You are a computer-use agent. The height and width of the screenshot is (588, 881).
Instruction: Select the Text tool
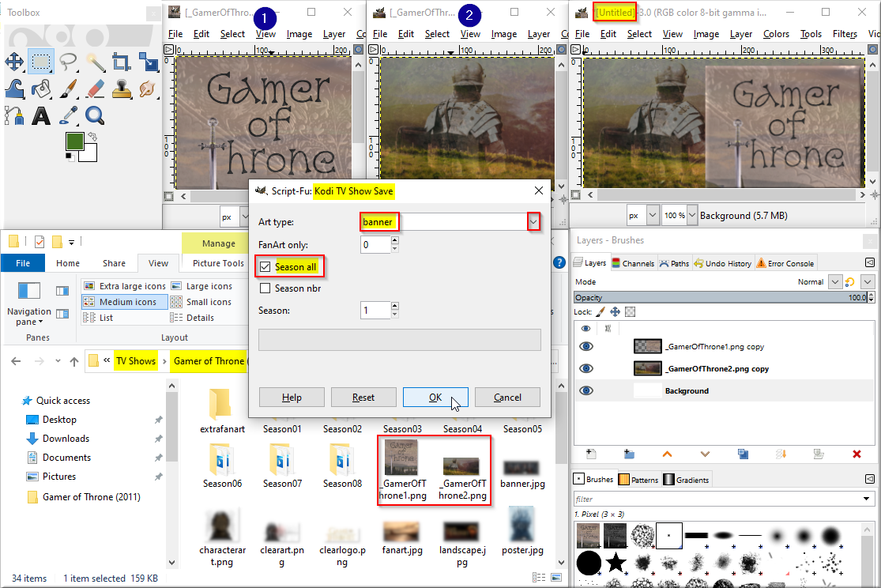tap(41, 116)
